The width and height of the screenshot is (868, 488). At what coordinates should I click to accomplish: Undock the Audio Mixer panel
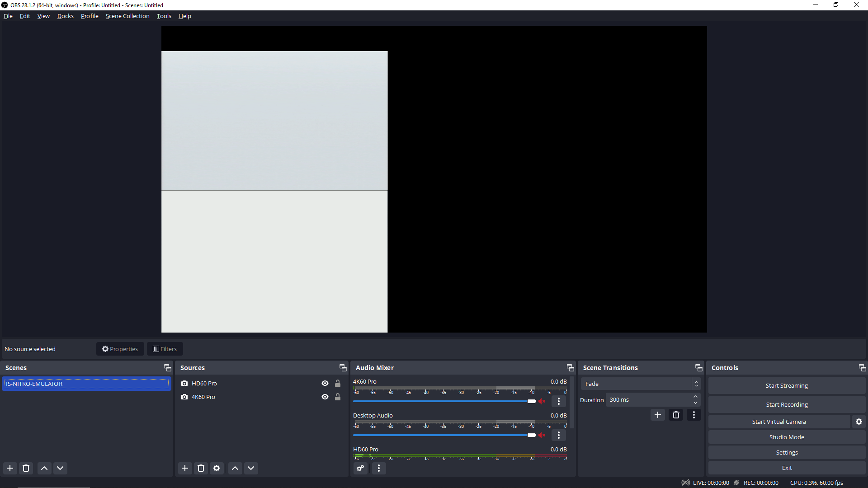click(570, 368)
